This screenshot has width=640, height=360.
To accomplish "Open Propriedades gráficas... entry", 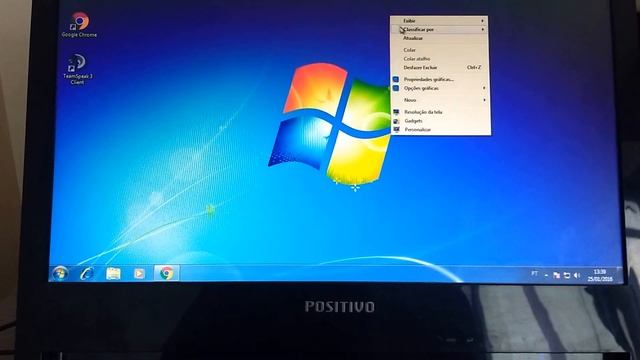I will tap(440, 79).
